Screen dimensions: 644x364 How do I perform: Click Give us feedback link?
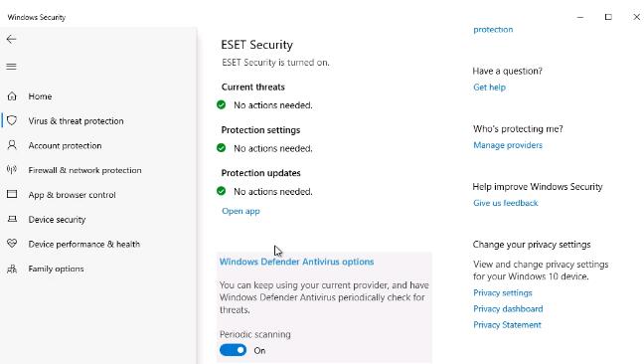(505, 203)
